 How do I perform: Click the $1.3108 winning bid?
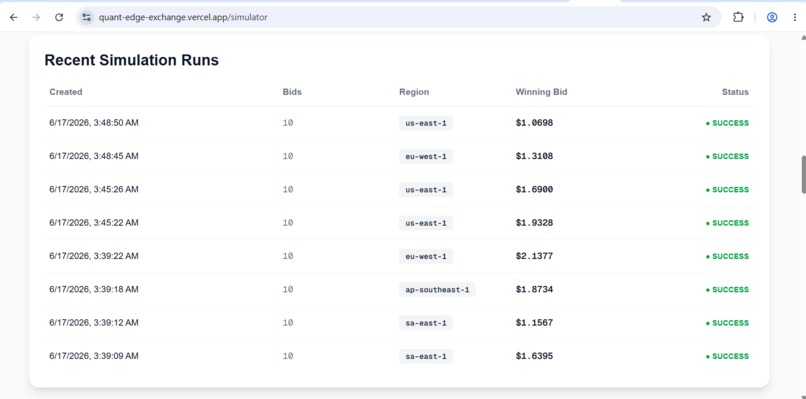534,156
